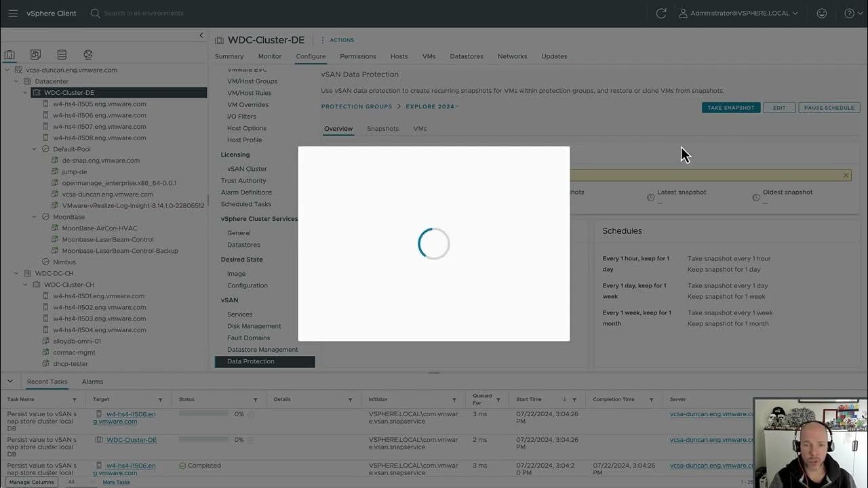Select Data Protection in configure menu
Screen dimensions: 868x488
tap(264, 361)
